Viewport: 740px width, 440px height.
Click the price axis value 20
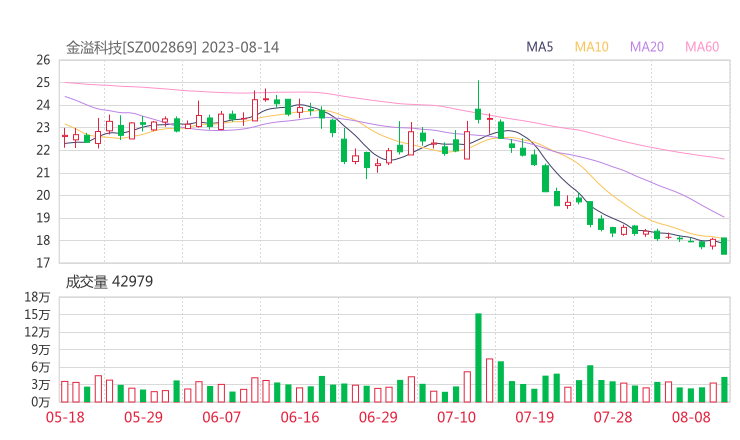pyautogui.click(x=43, y=195)
